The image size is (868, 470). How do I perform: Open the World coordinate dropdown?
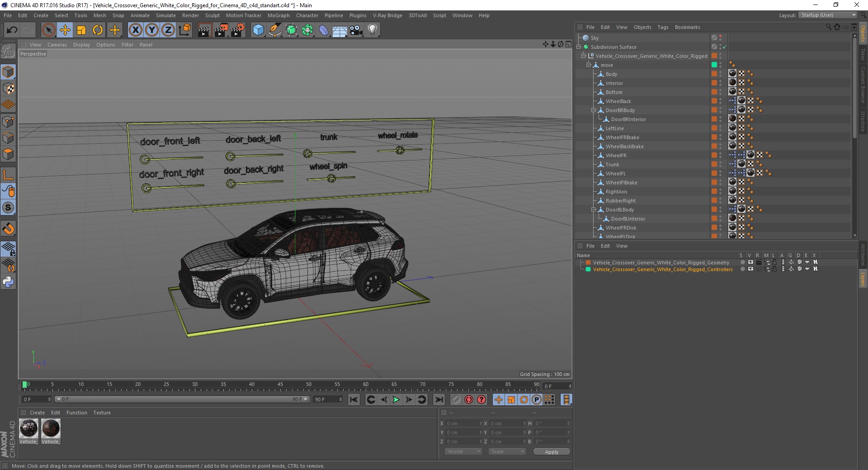point(463,451)
